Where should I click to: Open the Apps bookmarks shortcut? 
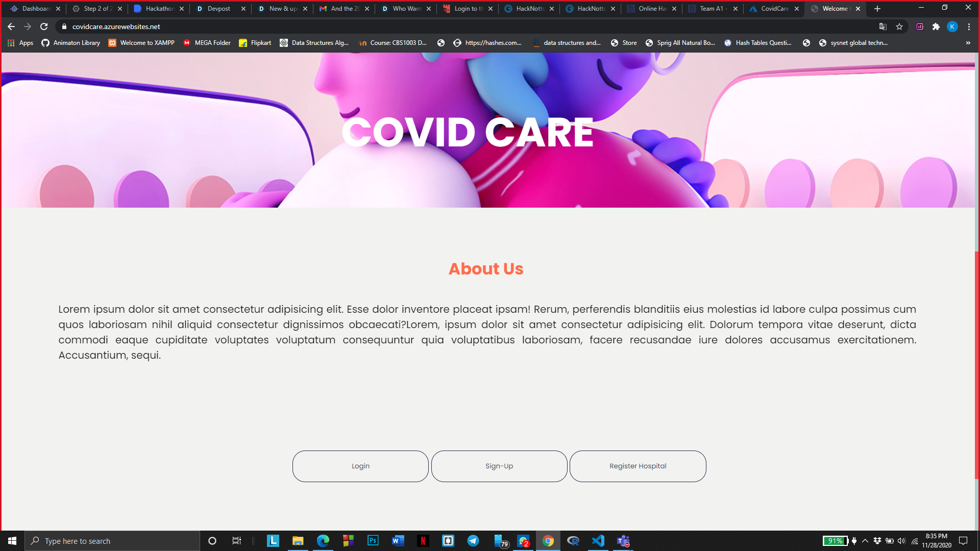tap(20, 43)
